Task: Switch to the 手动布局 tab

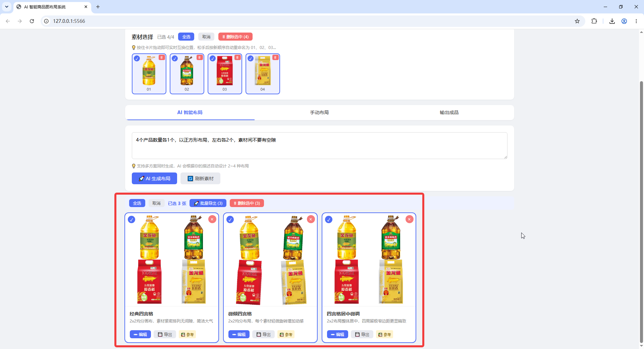Action: point(319,112)
